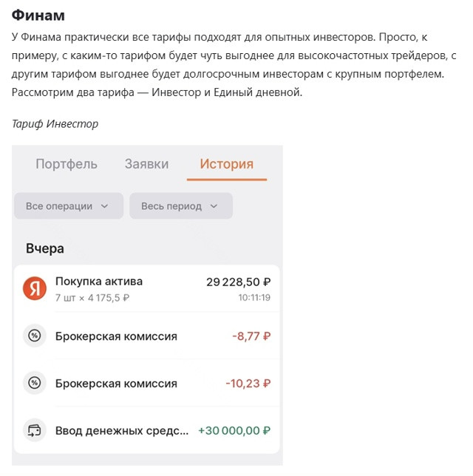Click percent icon beside the -10,23 ₽ commission

35,383
